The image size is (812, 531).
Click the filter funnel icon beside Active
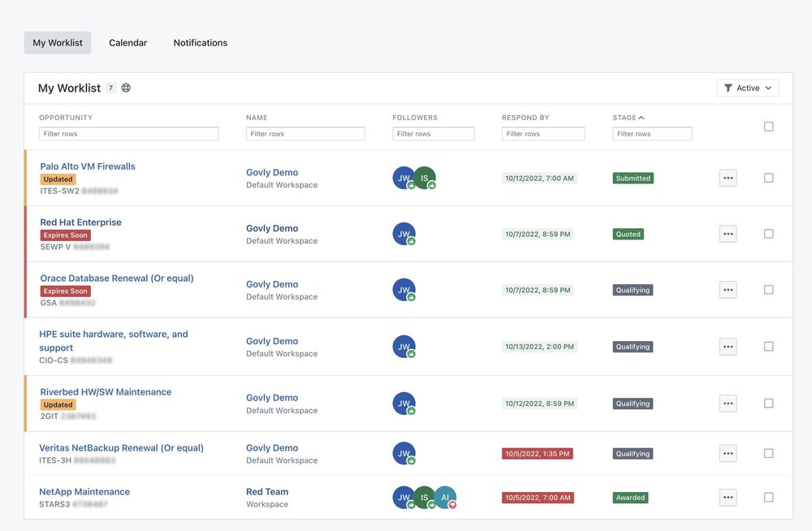tap(728, 88)
